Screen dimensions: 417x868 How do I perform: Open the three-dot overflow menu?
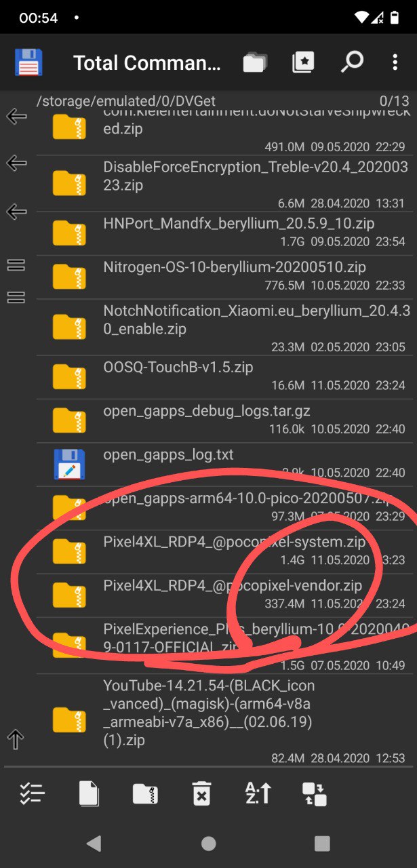coord(395,62)
